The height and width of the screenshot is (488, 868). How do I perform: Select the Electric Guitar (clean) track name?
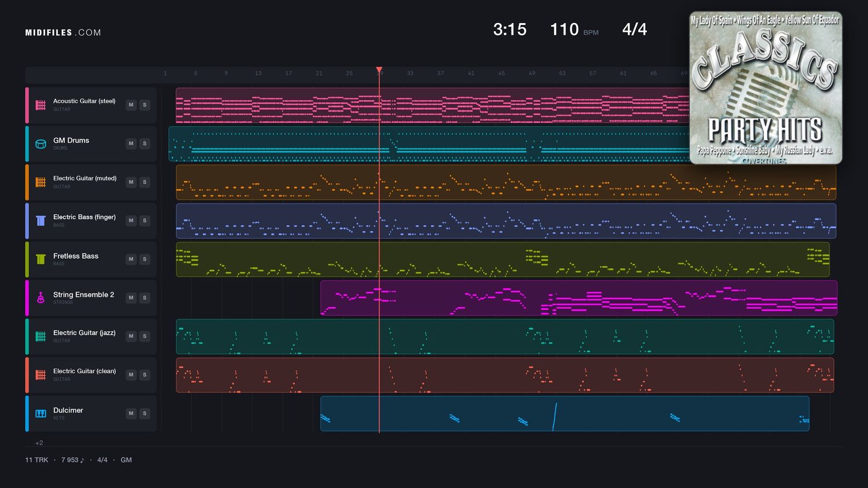click(84, 371)
